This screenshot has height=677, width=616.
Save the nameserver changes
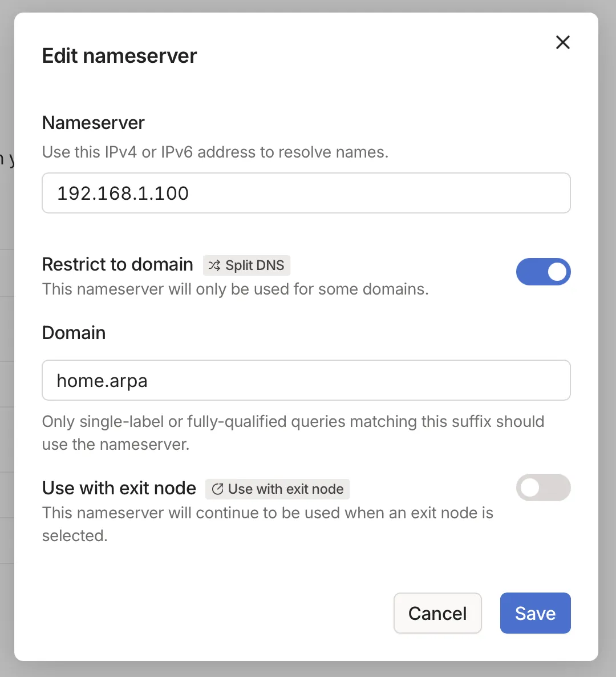pos(534,612)
